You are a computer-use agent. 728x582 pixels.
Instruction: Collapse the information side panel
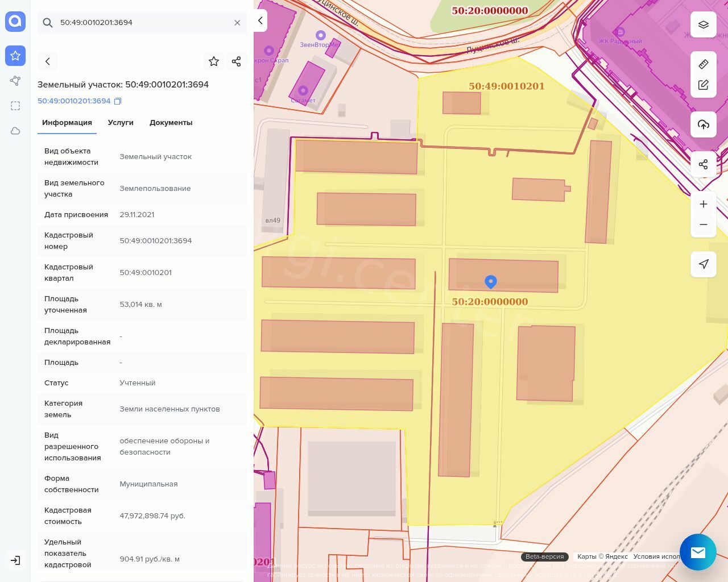pos(260,20)
